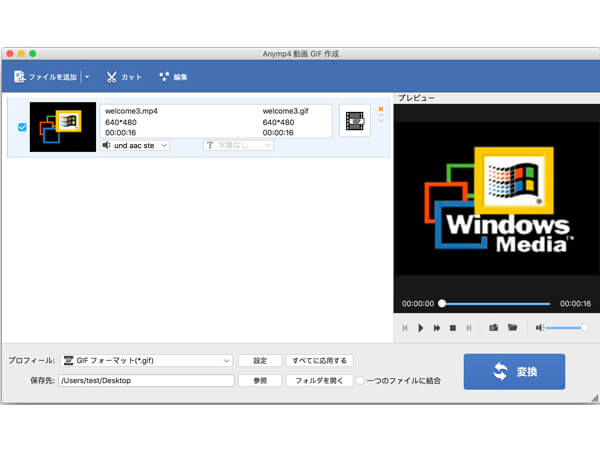Viewport: 600px width, 450px height.
Task: Open the und aac ste audio track dropdown
Action: tap(135, 145)
